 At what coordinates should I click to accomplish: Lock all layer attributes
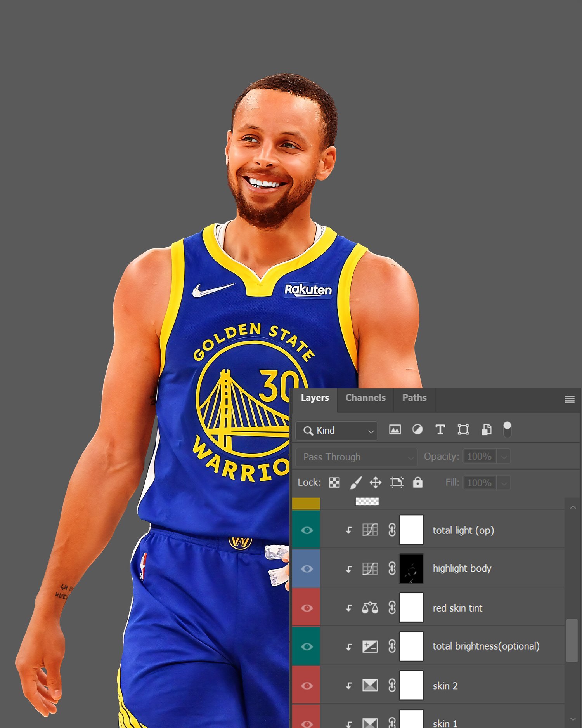click(417, 482)
